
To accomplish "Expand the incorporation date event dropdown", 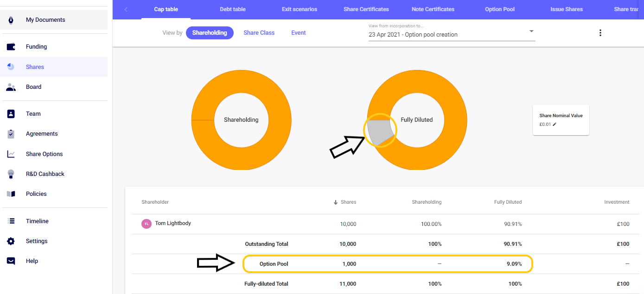I will [531, 31].
